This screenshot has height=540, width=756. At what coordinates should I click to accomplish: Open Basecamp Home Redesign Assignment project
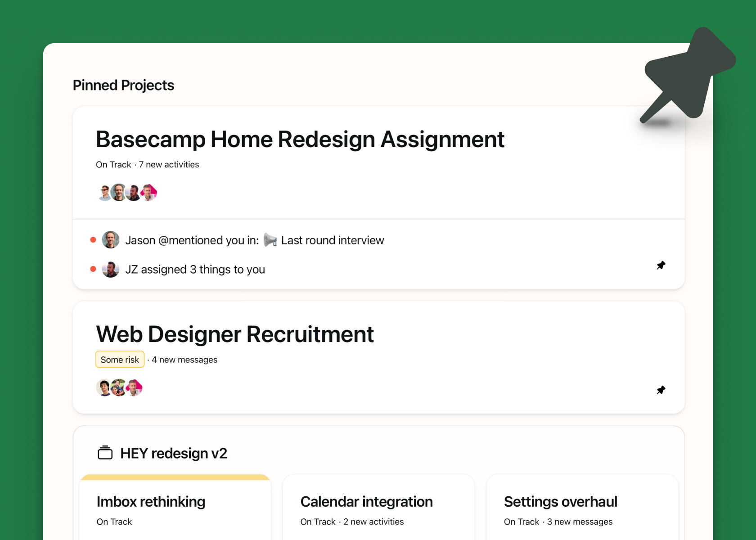point(300,139)
